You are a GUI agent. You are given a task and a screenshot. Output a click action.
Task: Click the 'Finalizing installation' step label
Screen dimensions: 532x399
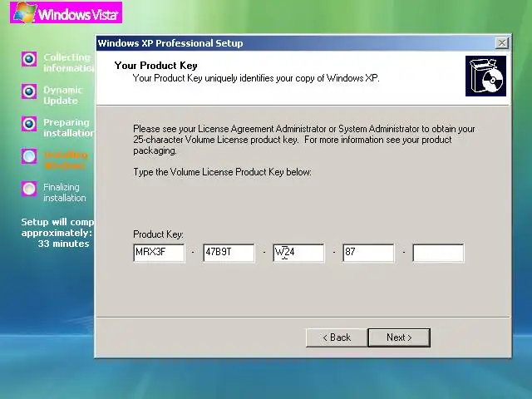(x=65, y=192)
